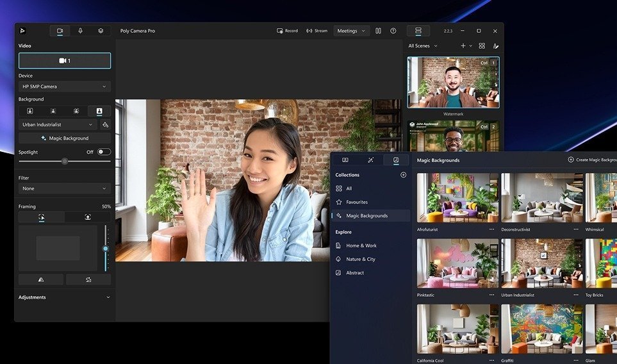Click the Magic Background button
617x364 pixels.
(65, 138)
